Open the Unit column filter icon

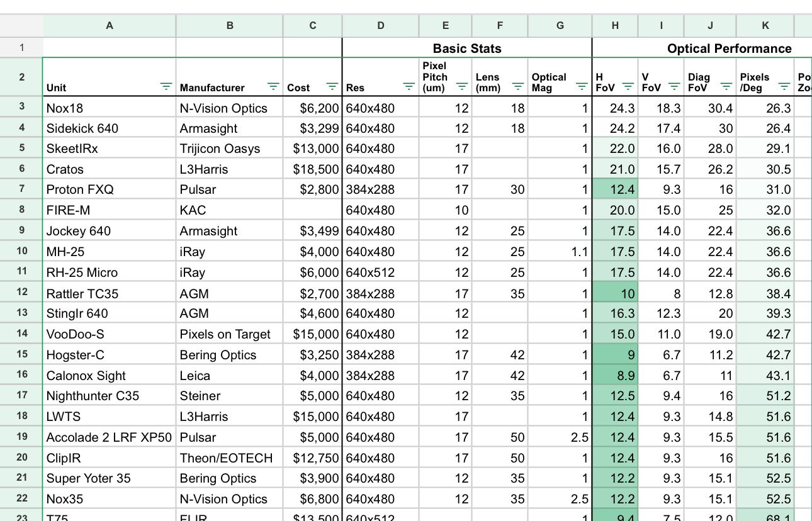(x=166, y=87)
